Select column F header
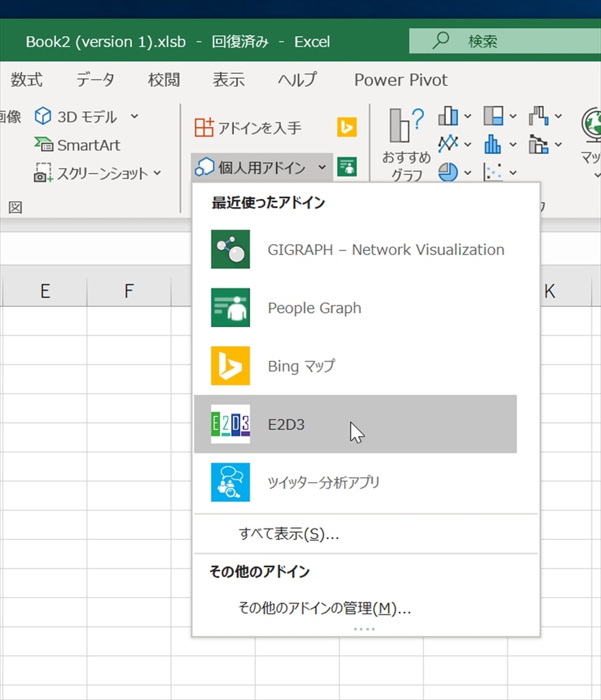Image resolution: width=601 pixels, height=700 pixels. click(129, 291)
